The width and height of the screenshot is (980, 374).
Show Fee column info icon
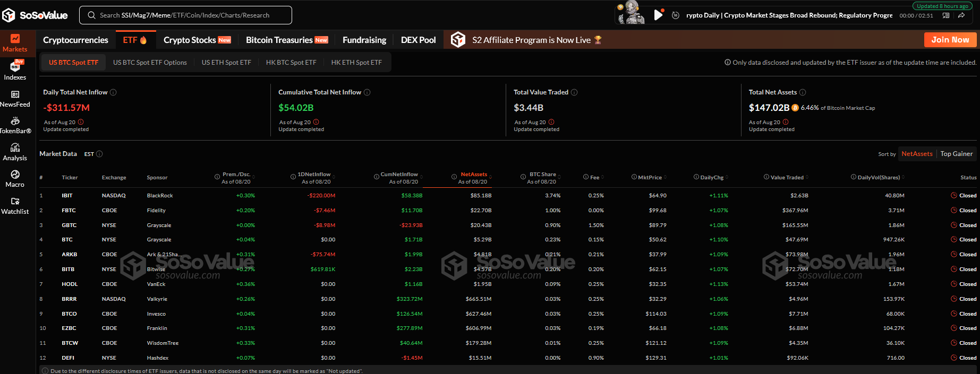click(x=586, y=177)
